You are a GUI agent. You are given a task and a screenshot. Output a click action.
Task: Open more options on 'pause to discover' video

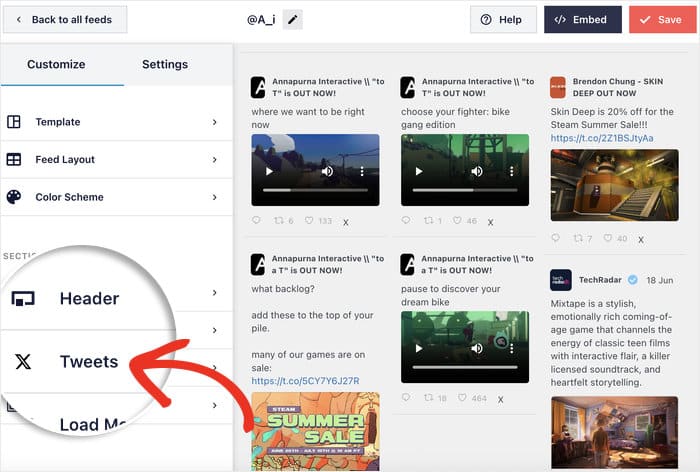click(x=512, y=348)
